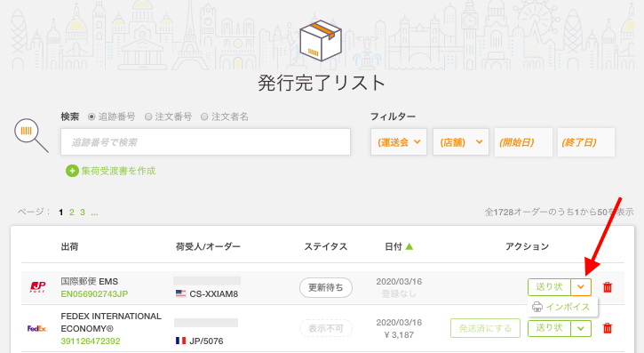Click the green plus icon for 集荷受渡書を作成
The height and width of the screenshot is (353, 644).
(72, 171)
